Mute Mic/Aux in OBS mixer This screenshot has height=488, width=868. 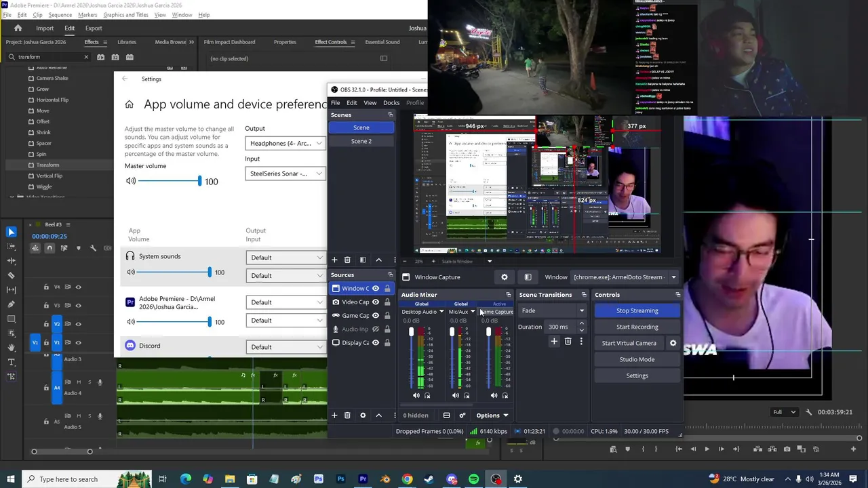456,395
